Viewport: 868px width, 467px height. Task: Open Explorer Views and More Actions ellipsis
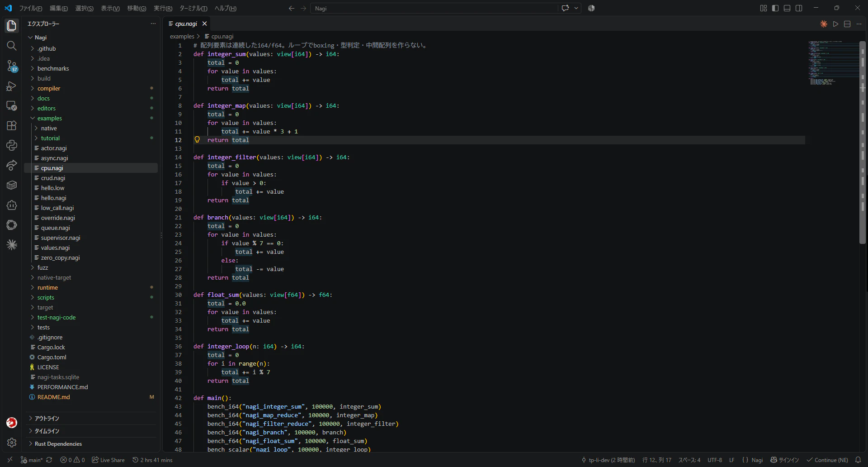(153, 24)
